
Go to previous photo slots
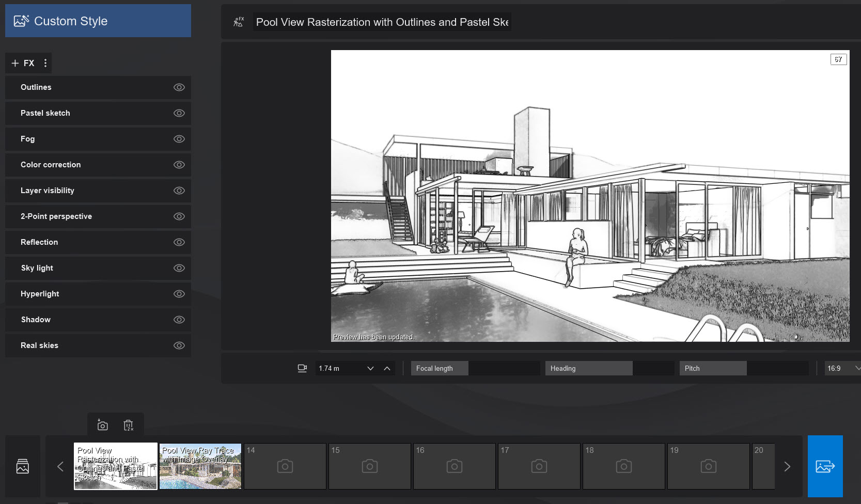point(60,466)
